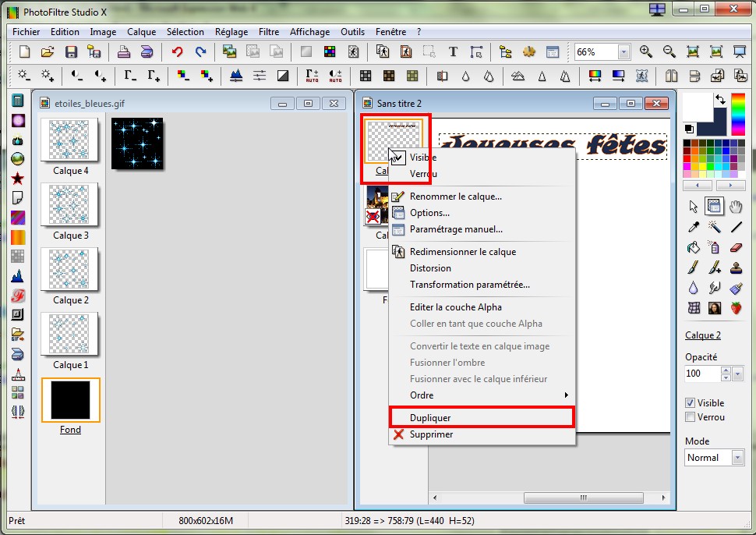Select the arrow Selection tool
Screen dimensions: 756x535
[694, 207]
